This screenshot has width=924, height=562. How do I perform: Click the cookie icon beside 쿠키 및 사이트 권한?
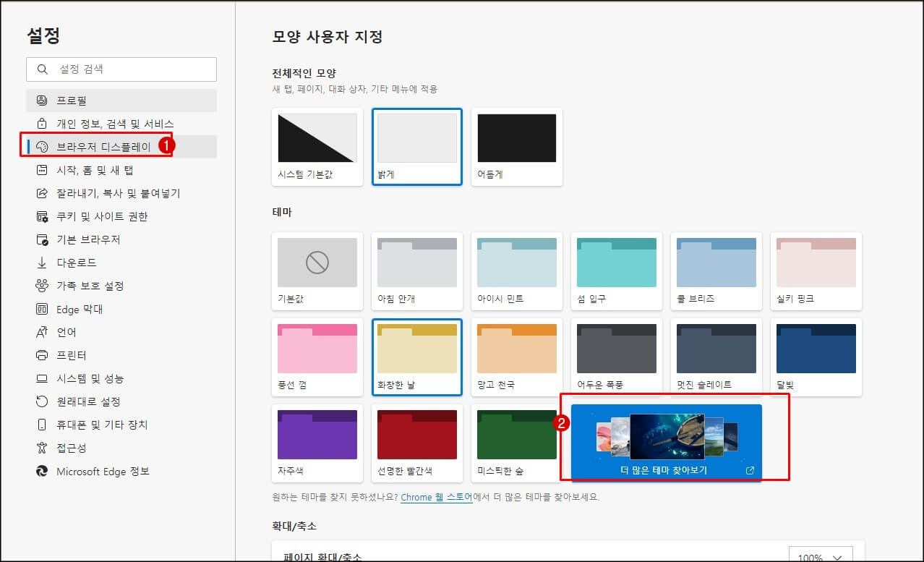click(42, 216)
